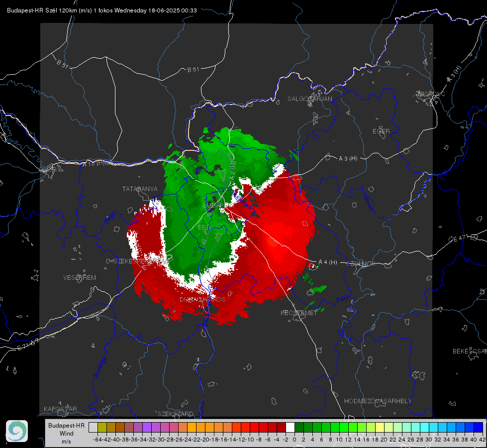Select the white swatch in the wind legend
Image resolution: width=487 pixels, height=448 pixels.
point(290,428)
